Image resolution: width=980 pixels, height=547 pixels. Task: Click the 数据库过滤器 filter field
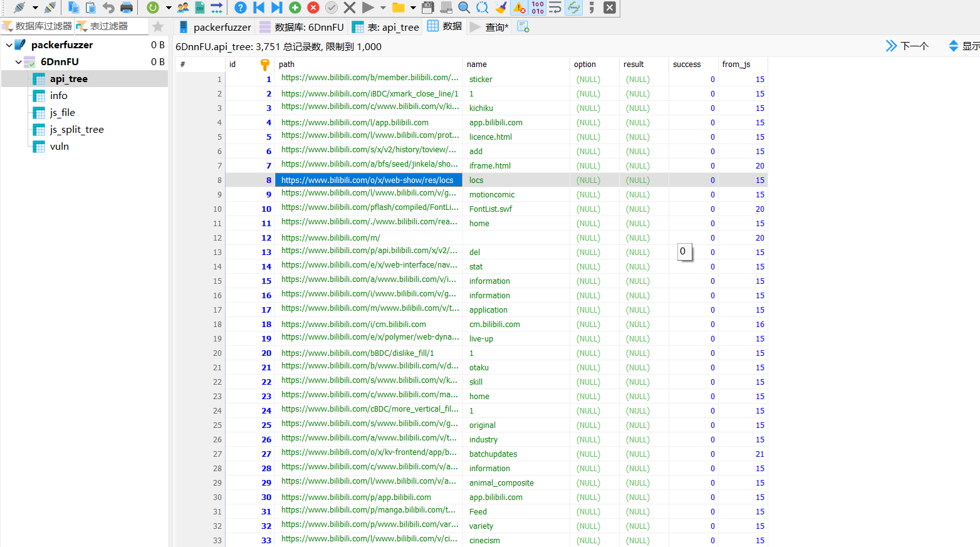[38, 26]
